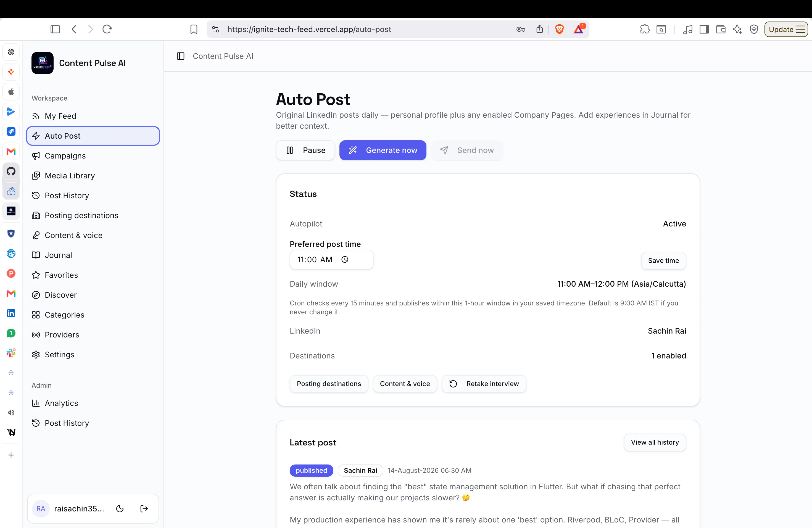
Task: Open the browser extensions puzzle icon
Action: (644, 29)
